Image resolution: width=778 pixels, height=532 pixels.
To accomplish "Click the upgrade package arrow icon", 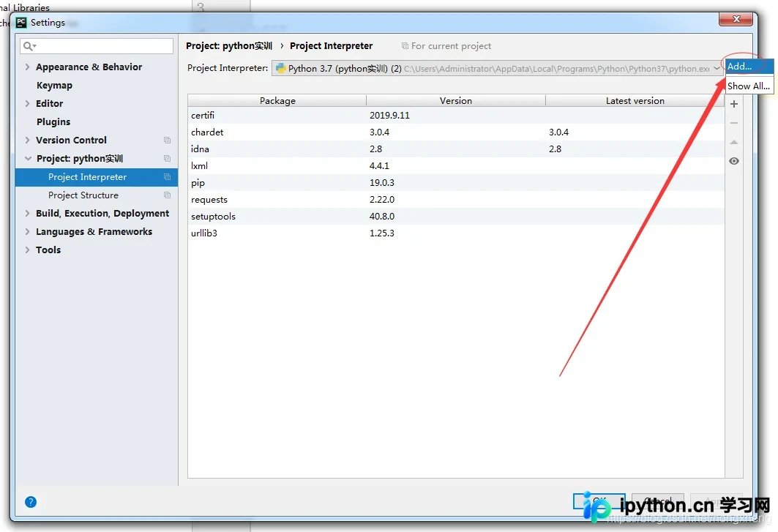I will [x=734, y=143].
